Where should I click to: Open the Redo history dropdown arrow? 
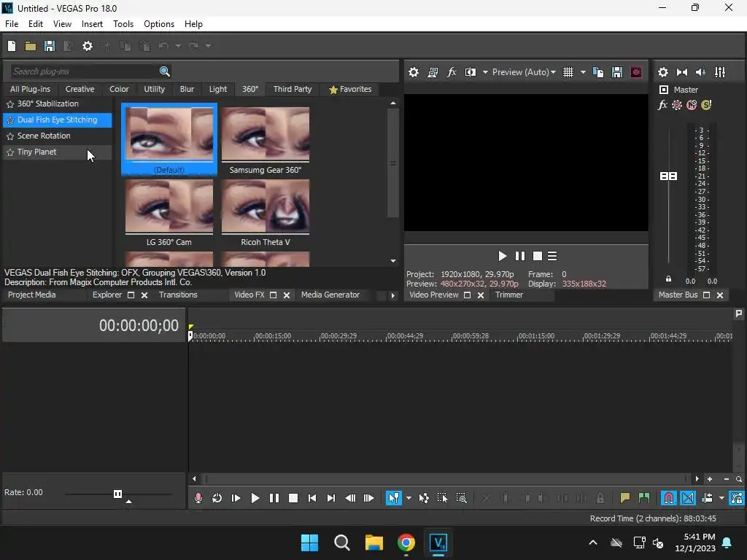(x=208, y=46)
